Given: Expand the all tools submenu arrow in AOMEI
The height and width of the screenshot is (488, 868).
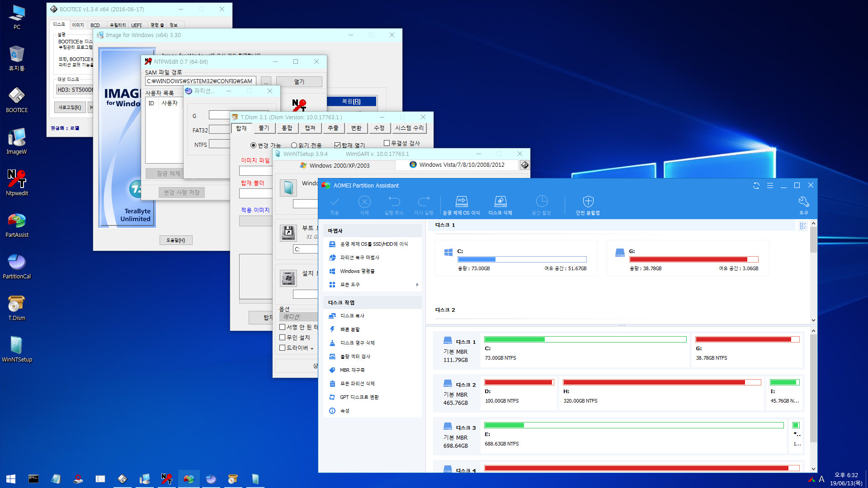Looking at the screenshot, I should (x=417, y=285).
